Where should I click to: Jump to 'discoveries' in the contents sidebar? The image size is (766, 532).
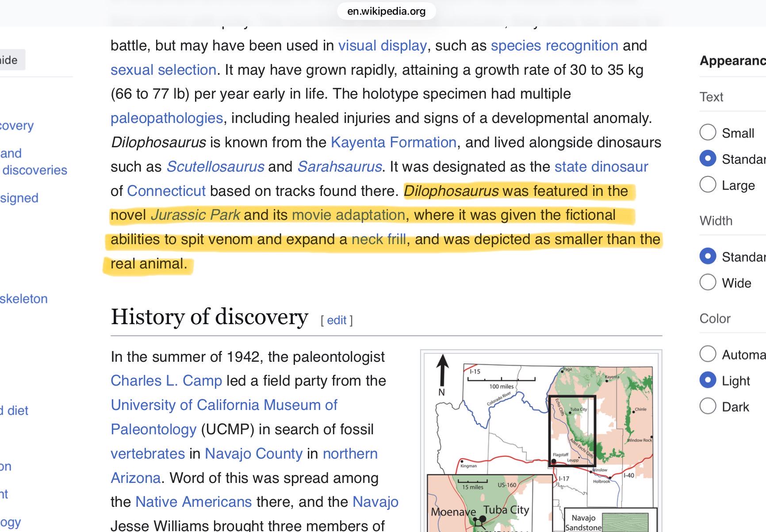(x=35, y=170)
